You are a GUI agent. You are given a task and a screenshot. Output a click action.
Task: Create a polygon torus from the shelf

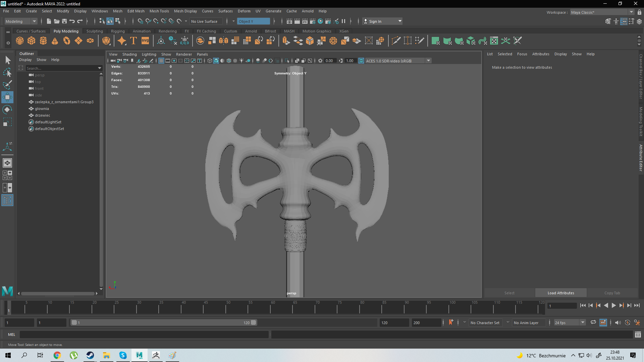(67, 41)
